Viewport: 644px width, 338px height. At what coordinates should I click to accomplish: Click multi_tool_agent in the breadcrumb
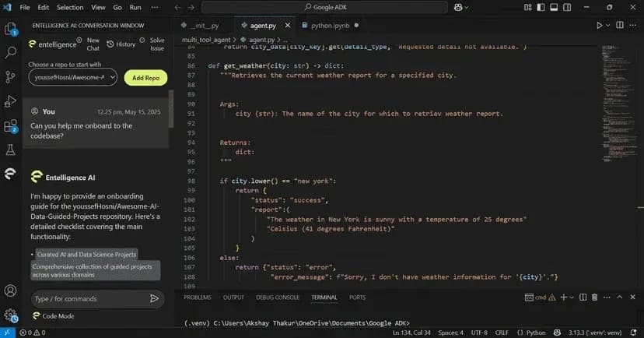[x=206, y=40]
